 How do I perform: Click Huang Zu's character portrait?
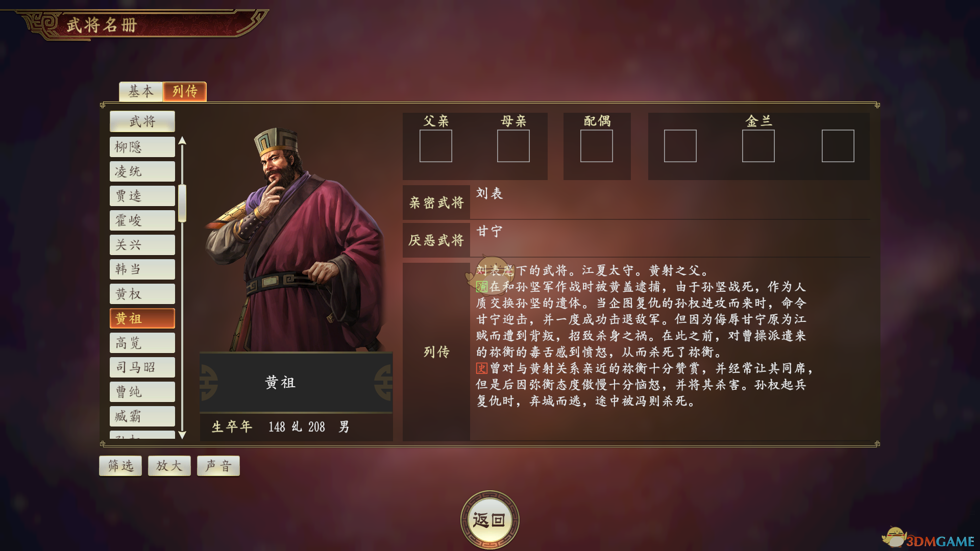296,240
